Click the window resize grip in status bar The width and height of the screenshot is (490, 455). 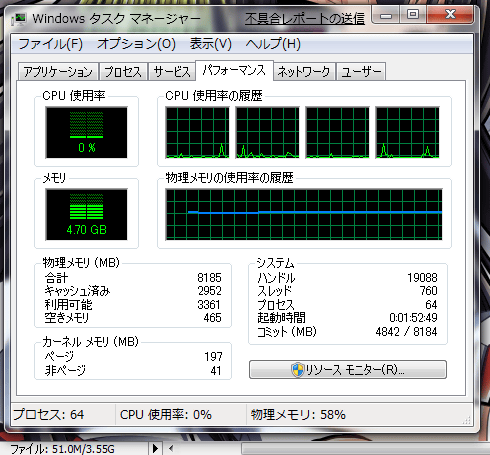click(x=467, y=420)
